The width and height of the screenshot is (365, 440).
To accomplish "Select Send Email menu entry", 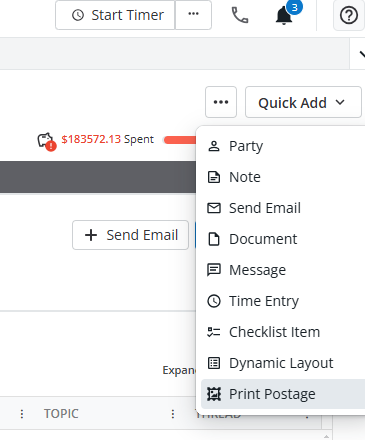I will pyautogui.click(x=283, y=208).
